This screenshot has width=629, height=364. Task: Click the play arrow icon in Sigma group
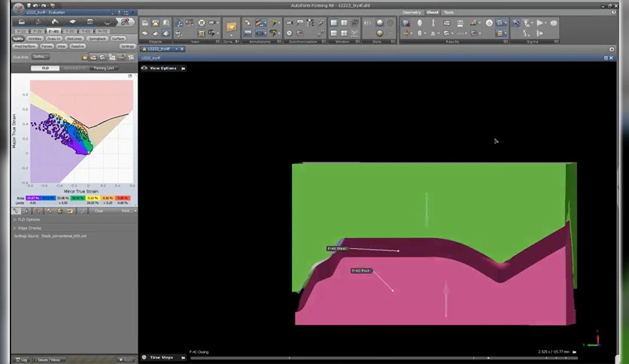click(x=541, y=23)
